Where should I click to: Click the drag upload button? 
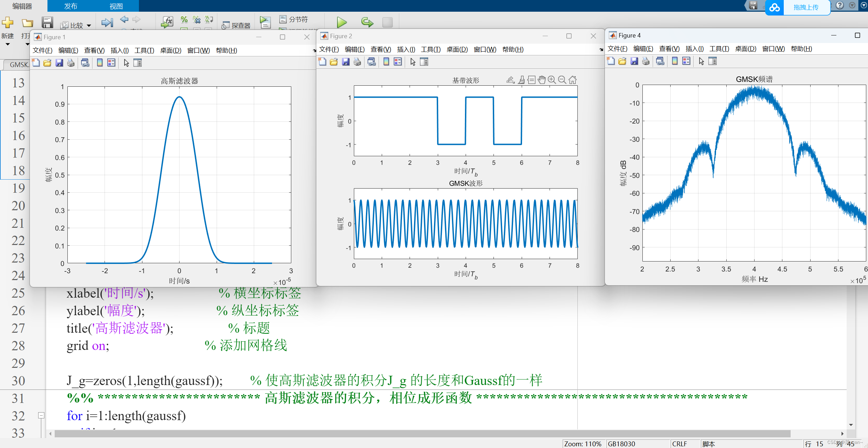point(798,7)
